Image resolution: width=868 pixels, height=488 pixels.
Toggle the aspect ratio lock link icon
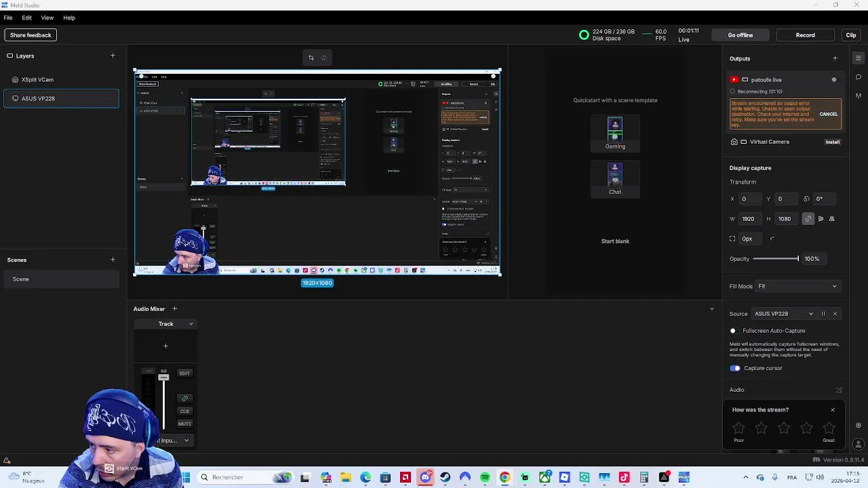tap(808, 219)
